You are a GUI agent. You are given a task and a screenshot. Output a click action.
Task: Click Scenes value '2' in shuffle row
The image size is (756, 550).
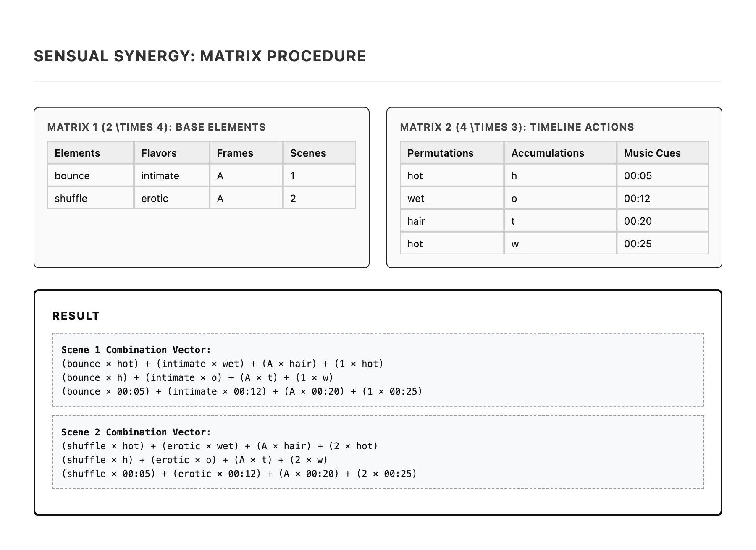click(x=319, y=198)
